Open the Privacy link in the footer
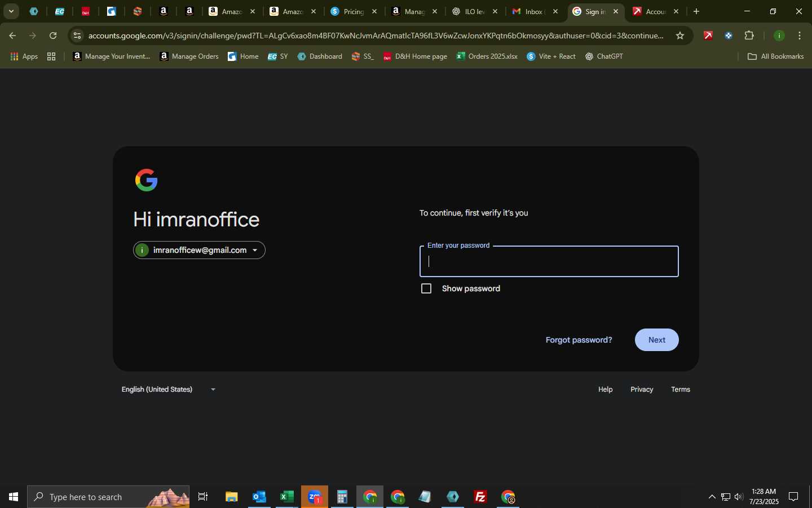Screen dimensions: 812x508 click(x=642, y=389)
